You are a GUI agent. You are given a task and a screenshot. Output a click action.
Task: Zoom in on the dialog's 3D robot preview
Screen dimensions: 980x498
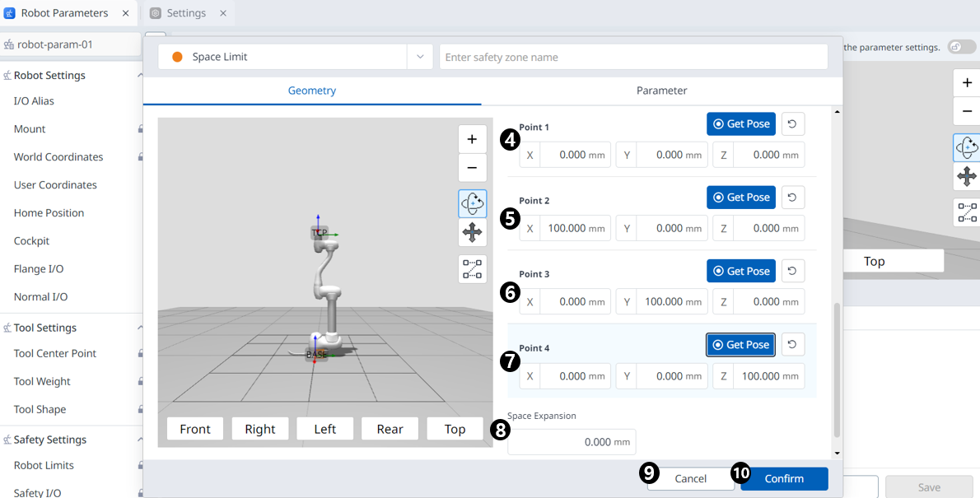click(472, 139)
